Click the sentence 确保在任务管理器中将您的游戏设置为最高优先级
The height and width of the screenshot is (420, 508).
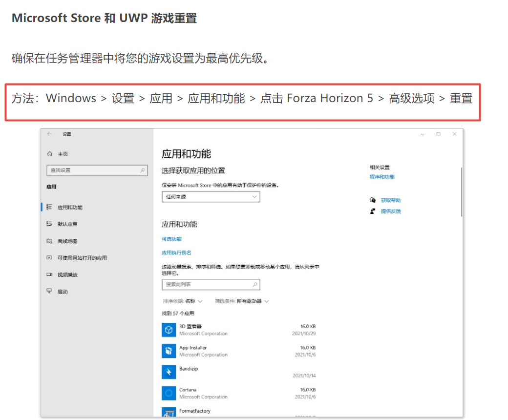pos(140,58)
